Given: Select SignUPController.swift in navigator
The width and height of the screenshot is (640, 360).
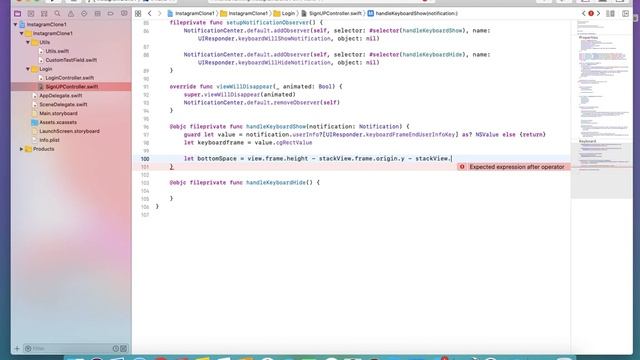Looking at the screenshot, I should (71, 87).
